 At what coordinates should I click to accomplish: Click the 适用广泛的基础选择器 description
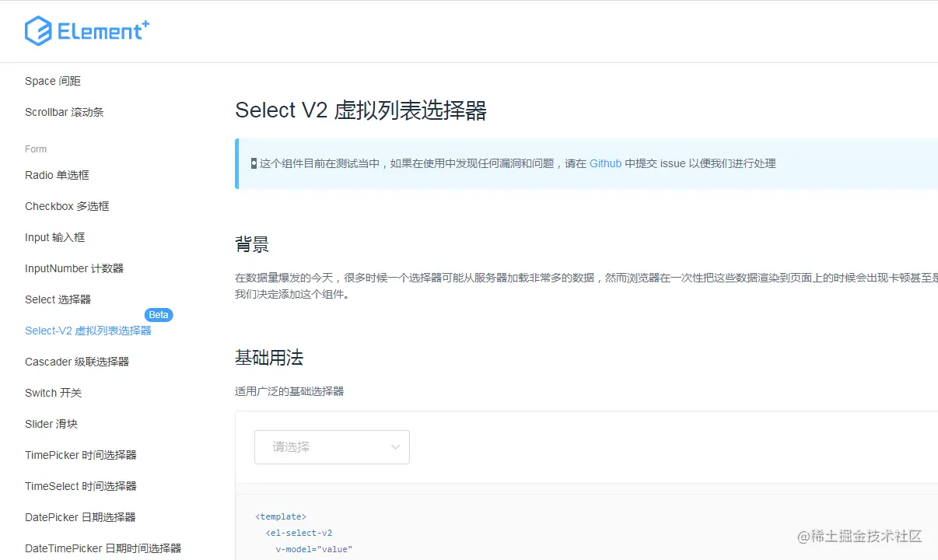coord(289,391)
